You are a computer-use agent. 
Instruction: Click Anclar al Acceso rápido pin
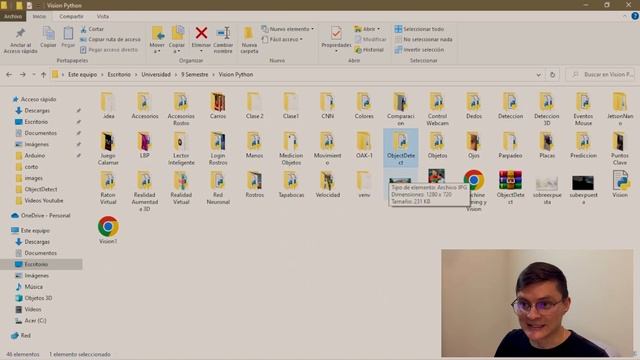click(x=20, y=40)
